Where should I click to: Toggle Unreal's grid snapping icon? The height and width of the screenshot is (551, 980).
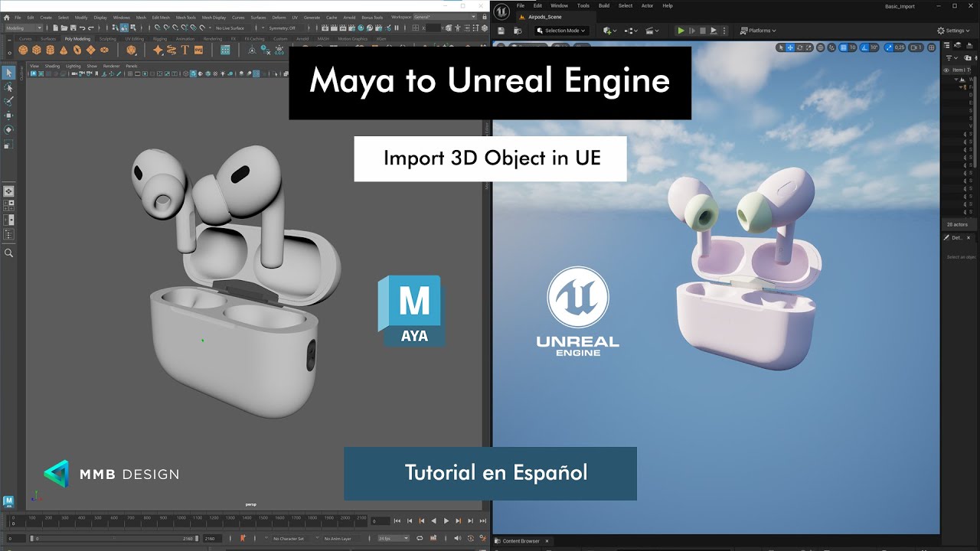pyautogui.click(x=843, y=47)
